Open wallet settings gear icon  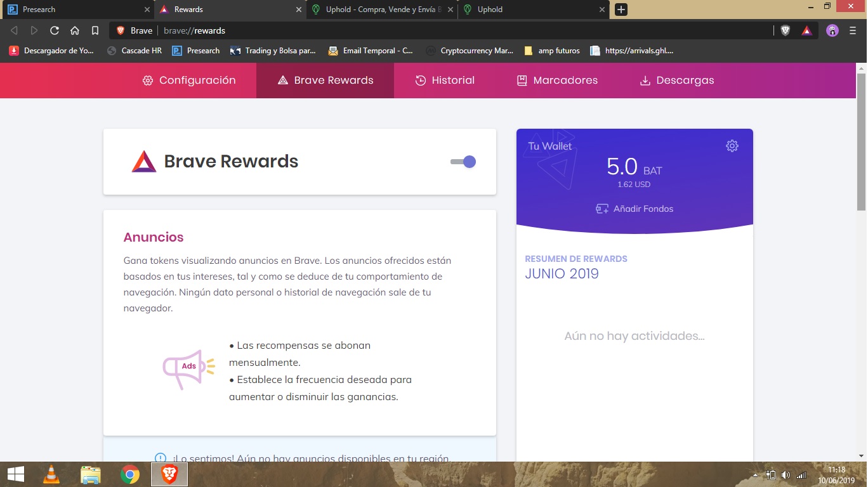(732, 146)
